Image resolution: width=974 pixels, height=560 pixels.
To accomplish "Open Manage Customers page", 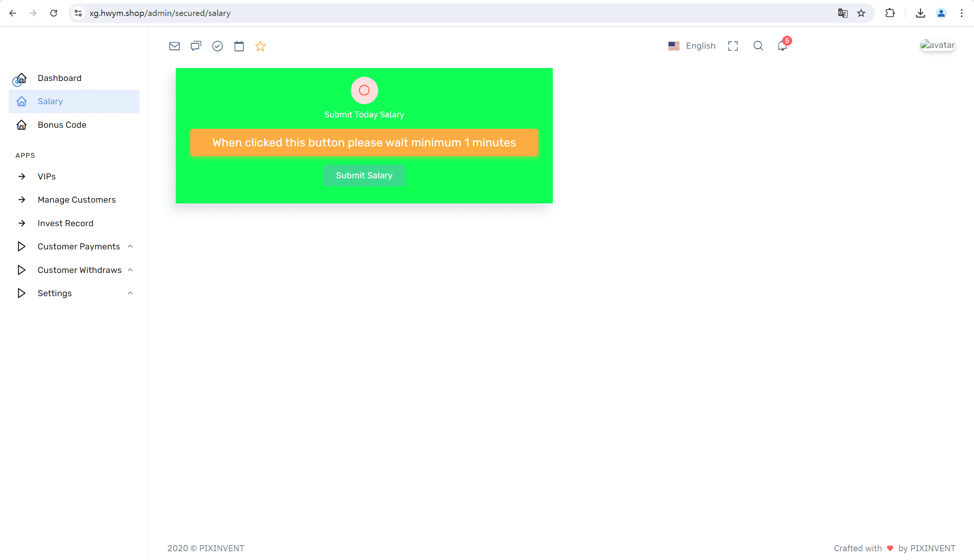I will tap(76, 200).
